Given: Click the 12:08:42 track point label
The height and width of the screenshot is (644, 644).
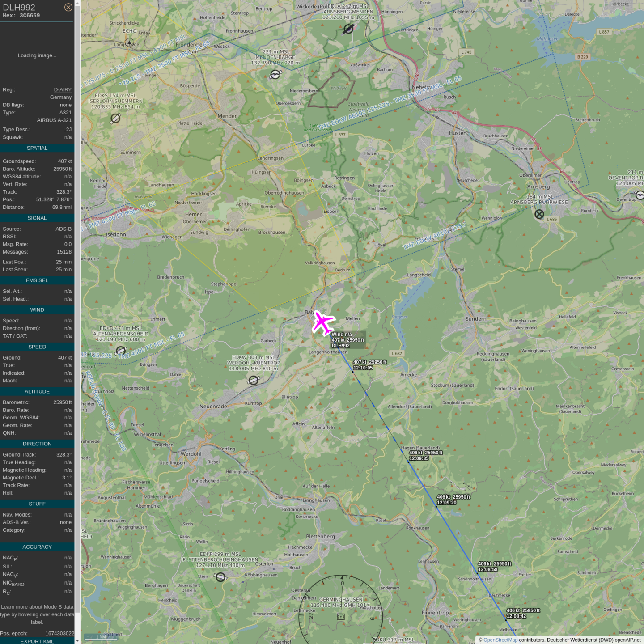Looking at the screenshot, I should 516,616.
